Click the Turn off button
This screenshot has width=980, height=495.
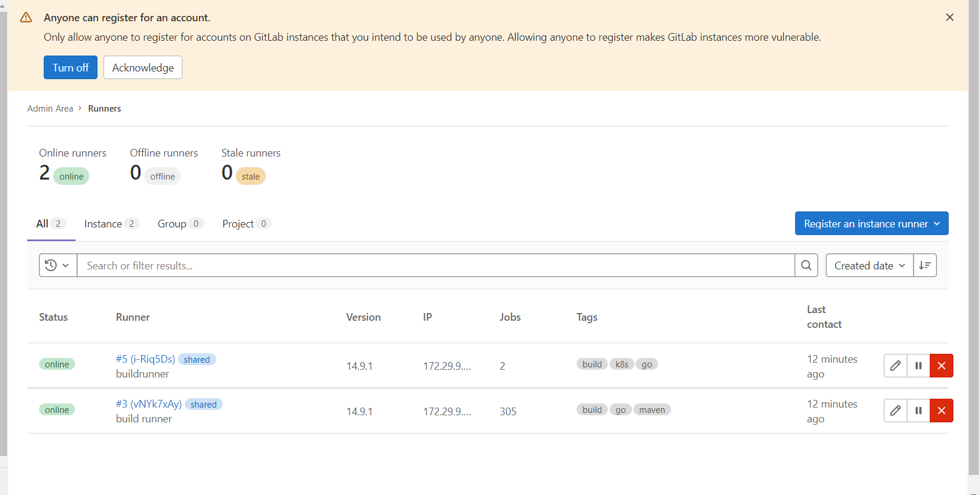pos(70,67)
